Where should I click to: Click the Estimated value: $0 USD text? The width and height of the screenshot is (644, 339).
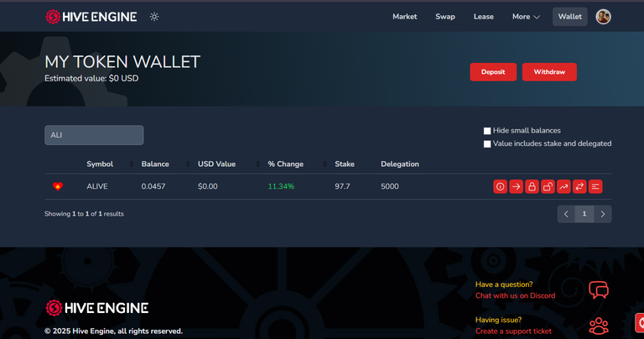(91, 79)
